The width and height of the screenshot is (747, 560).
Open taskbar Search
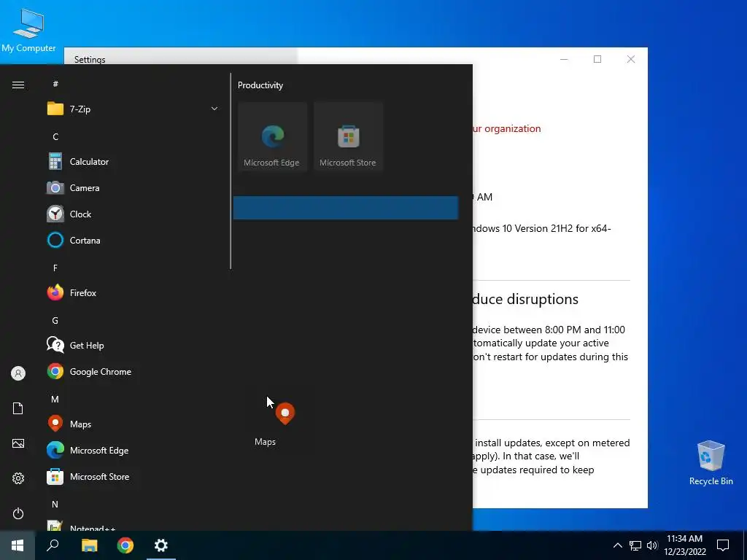coord(53,545)
